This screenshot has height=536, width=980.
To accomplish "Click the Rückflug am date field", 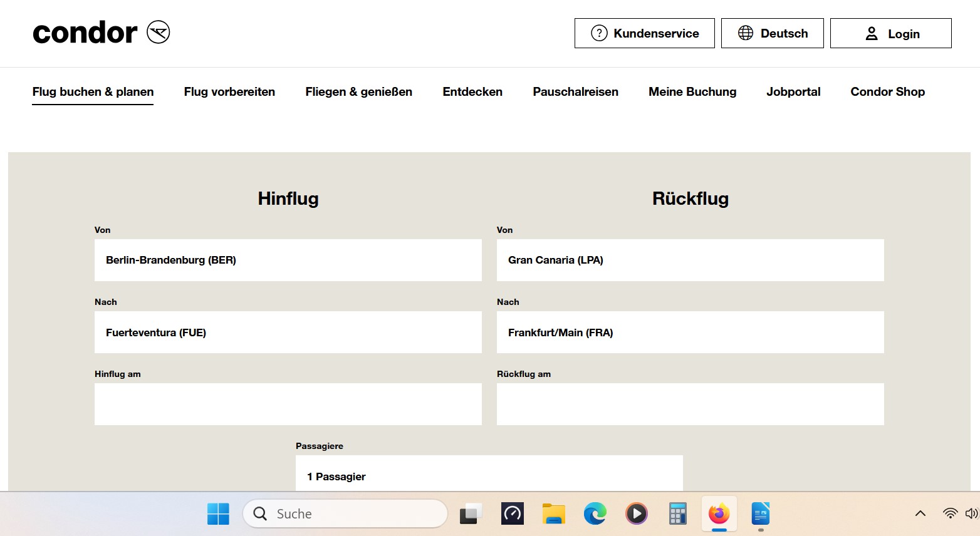I will pyautogui.click(x=690, y=404).
